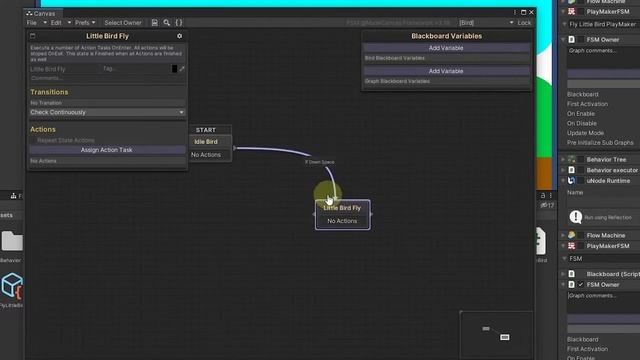Click the Comments field in node panel
Screen dimensions: 640x360
[107, 78]
